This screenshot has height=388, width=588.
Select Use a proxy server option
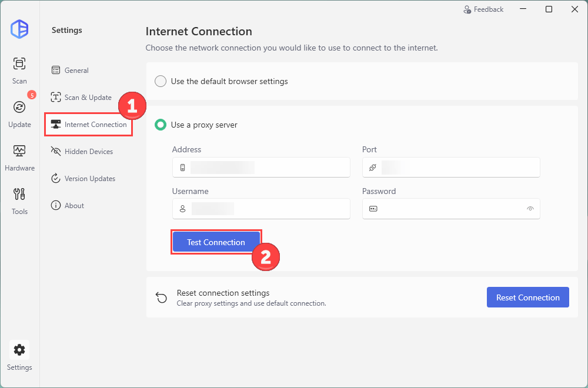pos(160,125)
